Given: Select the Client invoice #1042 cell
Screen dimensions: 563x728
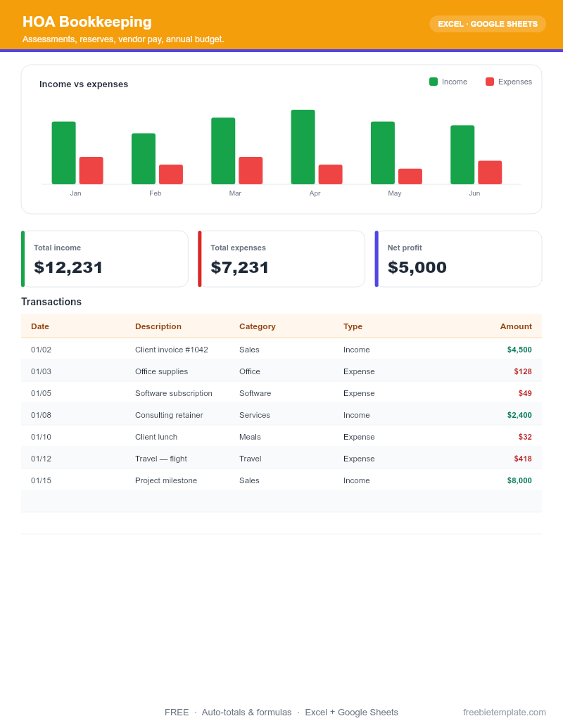Looking at the screenshot, I should 172,350.
